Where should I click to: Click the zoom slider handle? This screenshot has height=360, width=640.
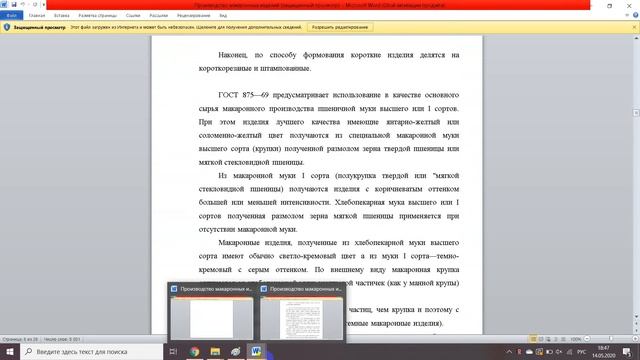pos(611,339)
